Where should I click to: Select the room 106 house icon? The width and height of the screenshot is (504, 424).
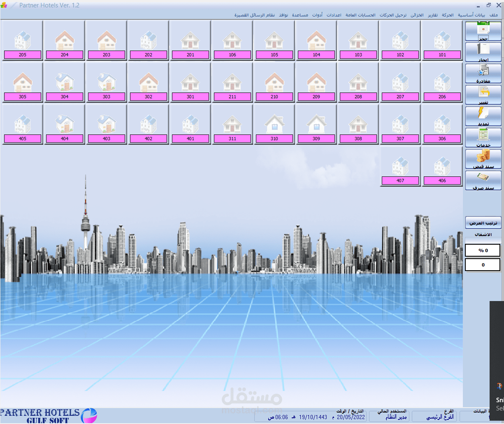[x=232, y=40]
